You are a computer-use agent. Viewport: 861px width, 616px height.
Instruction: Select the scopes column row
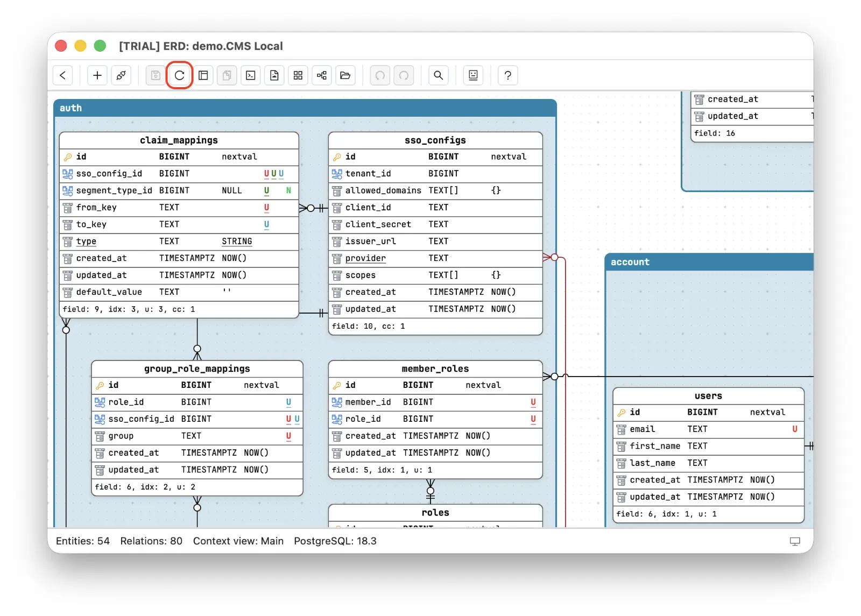(435, 275)
